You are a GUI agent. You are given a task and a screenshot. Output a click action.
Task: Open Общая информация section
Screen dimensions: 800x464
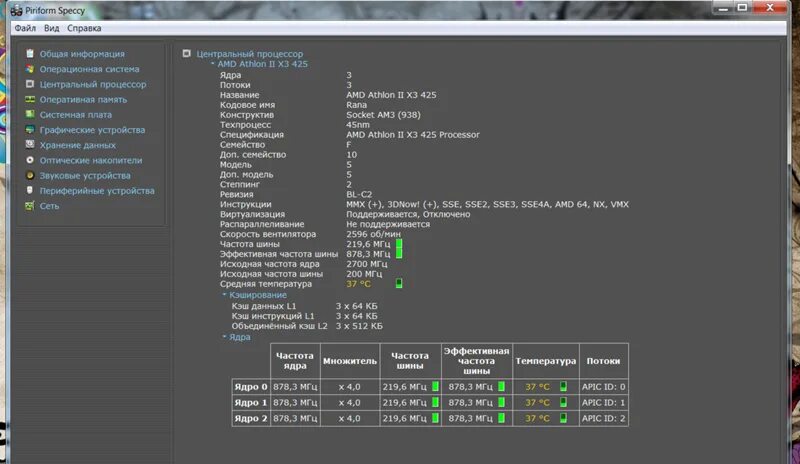point(82,54)
